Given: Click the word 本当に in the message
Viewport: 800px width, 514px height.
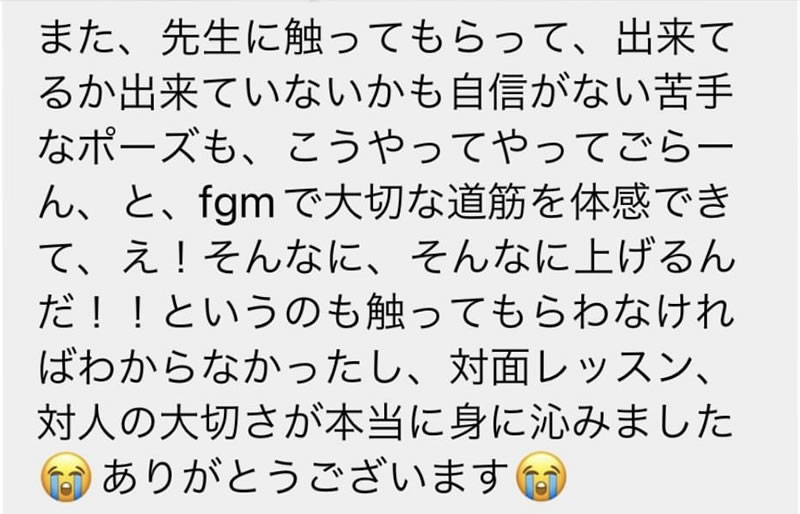Looking at the screenshot, I should [387, 422].
